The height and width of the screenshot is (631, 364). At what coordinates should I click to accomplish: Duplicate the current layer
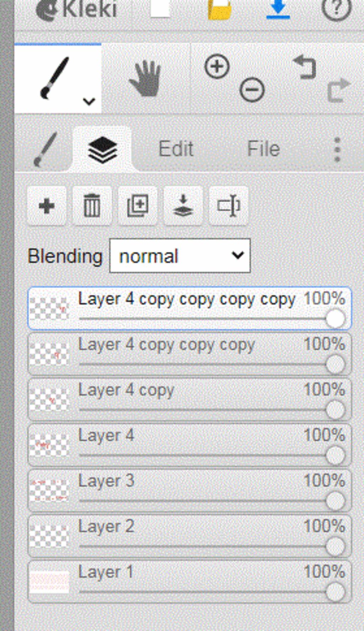click(138, 206)
